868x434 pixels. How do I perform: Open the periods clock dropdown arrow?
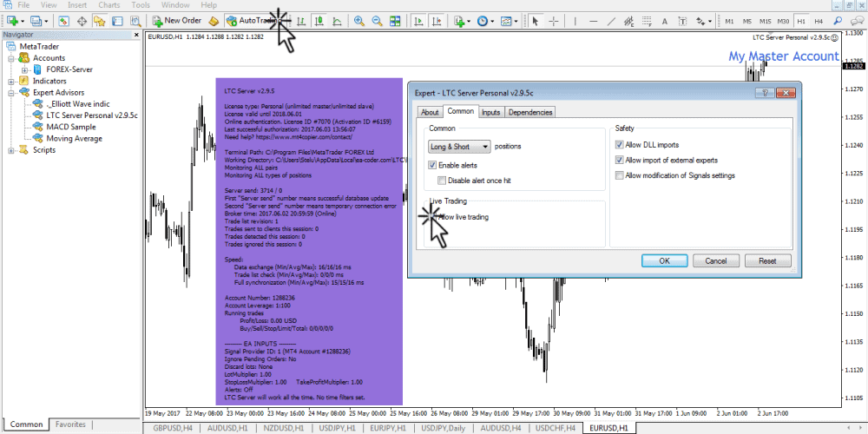492,21
